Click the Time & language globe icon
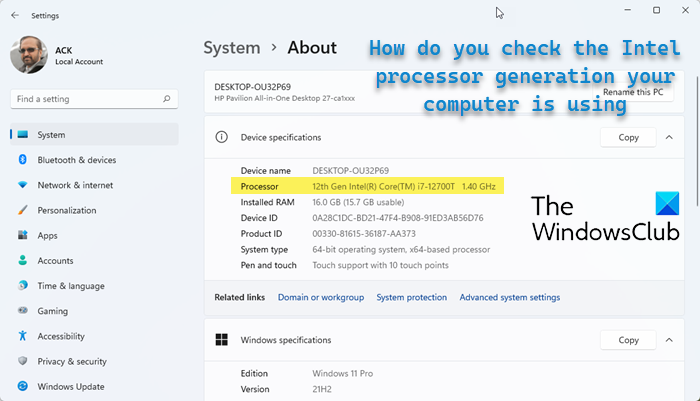 pos(23,285)
